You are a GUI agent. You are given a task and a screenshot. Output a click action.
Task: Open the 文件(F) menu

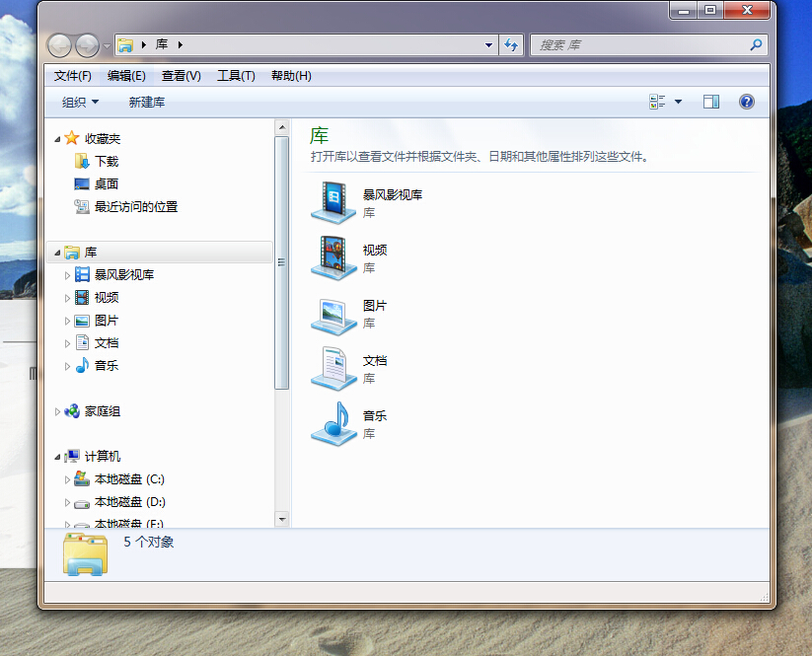click(x=72, y=76)
